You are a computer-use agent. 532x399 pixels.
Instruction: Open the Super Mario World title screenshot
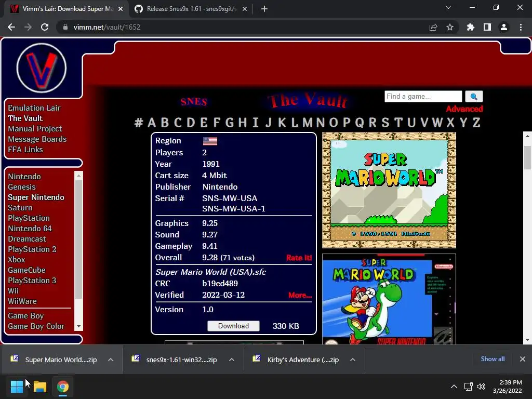[389, 190]
